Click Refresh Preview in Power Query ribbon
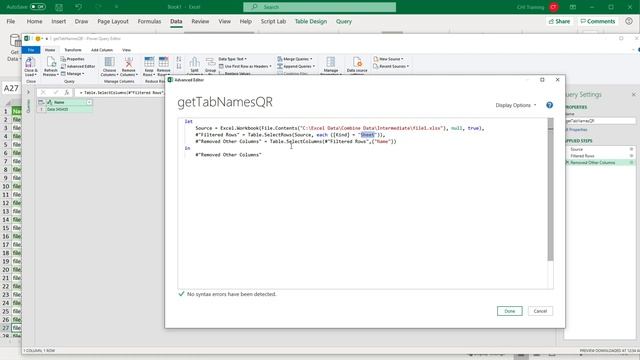The width and height of the screenshot is (640, 360). [51, 67]
